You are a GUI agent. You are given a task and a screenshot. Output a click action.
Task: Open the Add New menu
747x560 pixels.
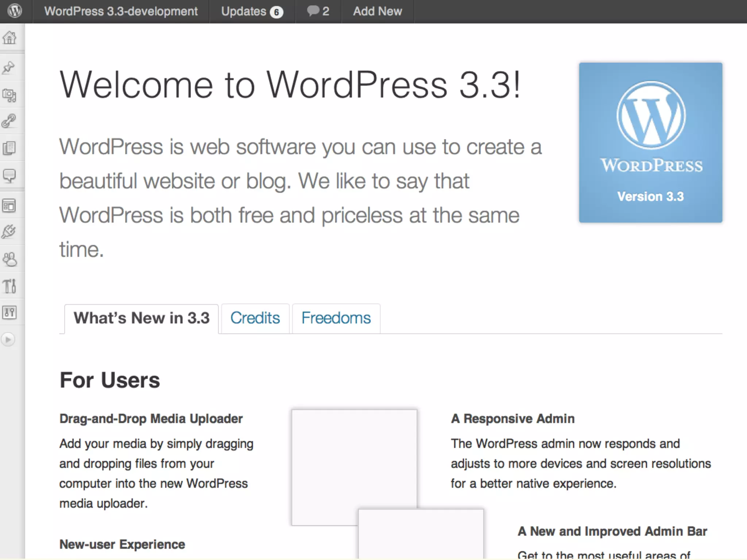point(377,11)
